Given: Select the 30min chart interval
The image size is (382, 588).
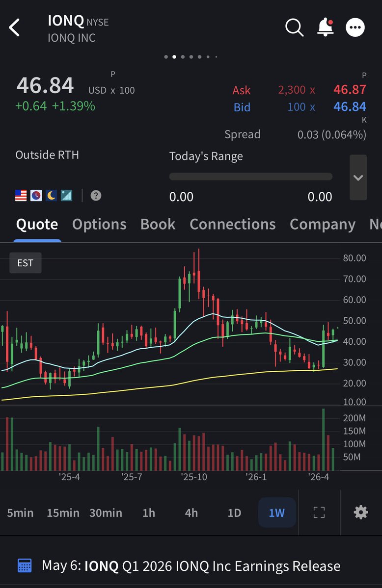Looking at the screenshot, I should click(x=106, y=512).
